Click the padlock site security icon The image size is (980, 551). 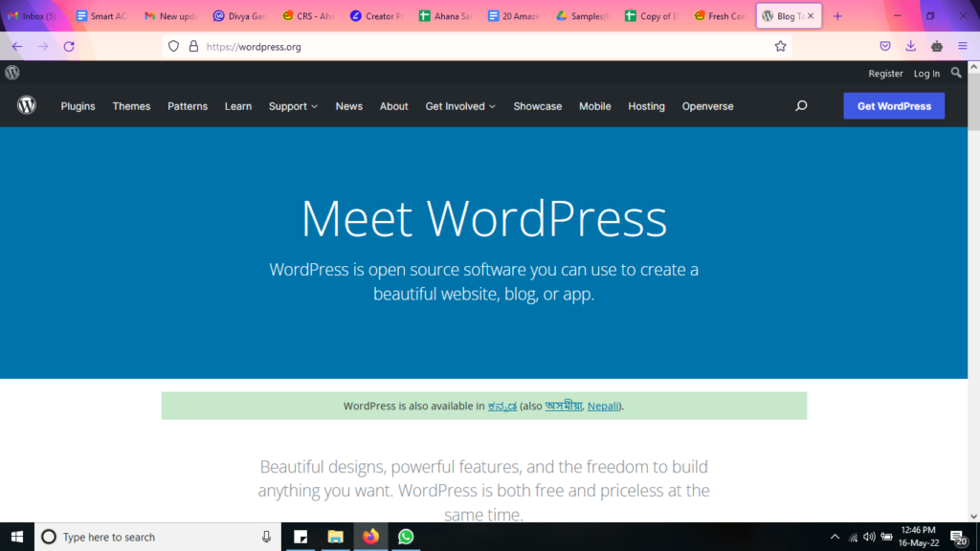193,46
